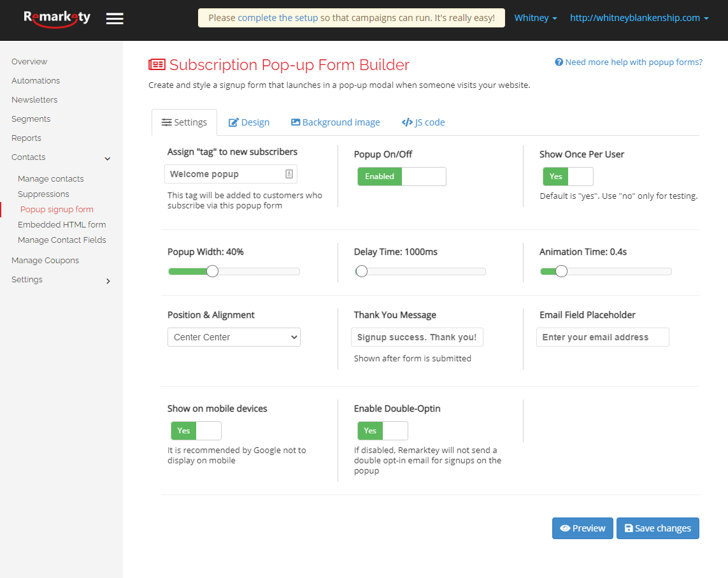The image size is (728, 578).
Task: Open the Whitney account dropdown
Action: [535, 18]
